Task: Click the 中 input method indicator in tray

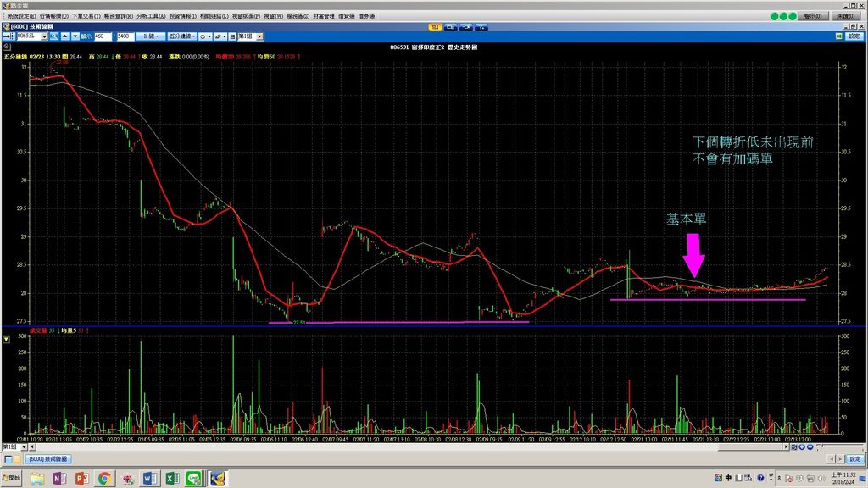Action: [x=728, y=478]
